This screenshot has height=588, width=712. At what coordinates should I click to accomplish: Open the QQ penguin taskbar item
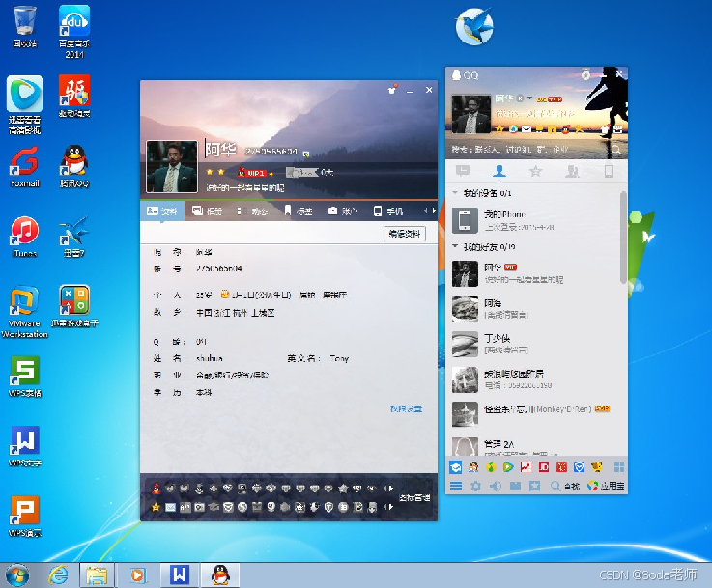coord(220,575)
